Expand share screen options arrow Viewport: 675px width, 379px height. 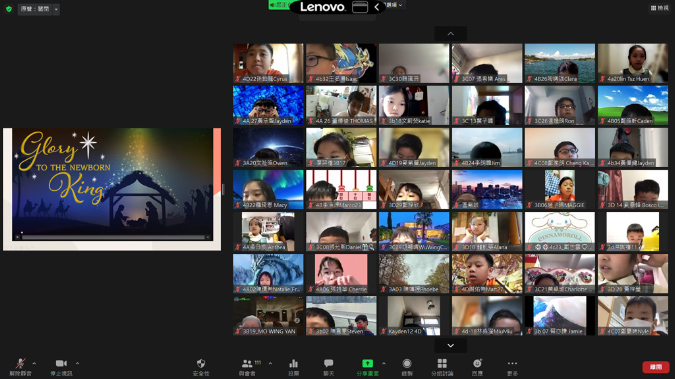384,363
